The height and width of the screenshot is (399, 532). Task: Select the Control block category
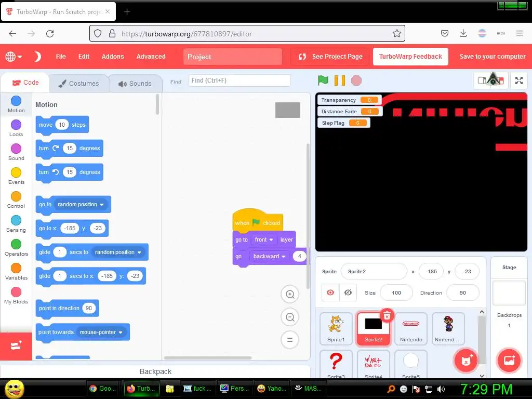coord(16,200)
